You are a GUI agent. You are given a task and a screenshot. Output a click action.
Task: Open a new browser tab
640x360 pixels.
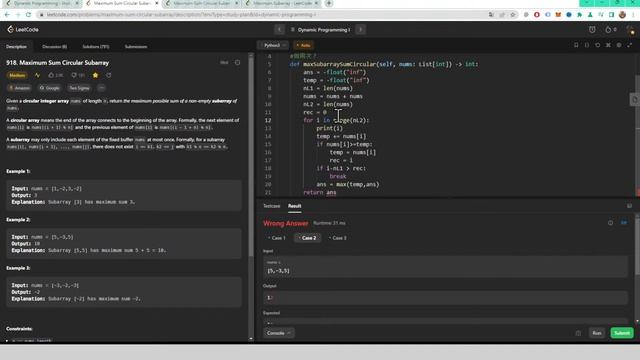click(329, 3)
